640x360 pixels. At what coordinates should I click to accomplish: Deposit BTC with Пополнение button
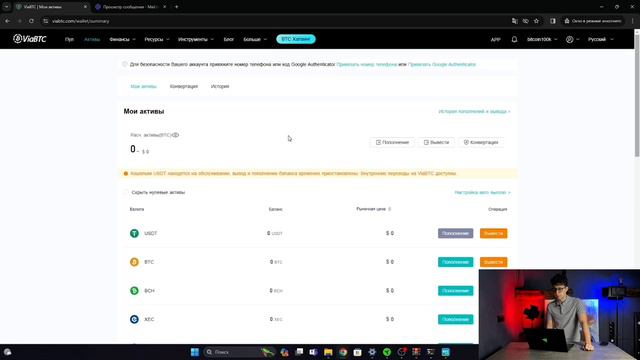tap(456, 262)
